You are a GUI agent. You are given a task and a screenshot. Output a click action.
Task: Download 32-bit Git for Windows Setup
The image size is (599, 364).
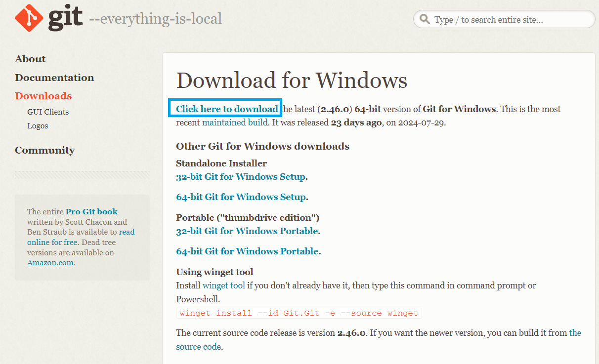click(x=241, y=176)
